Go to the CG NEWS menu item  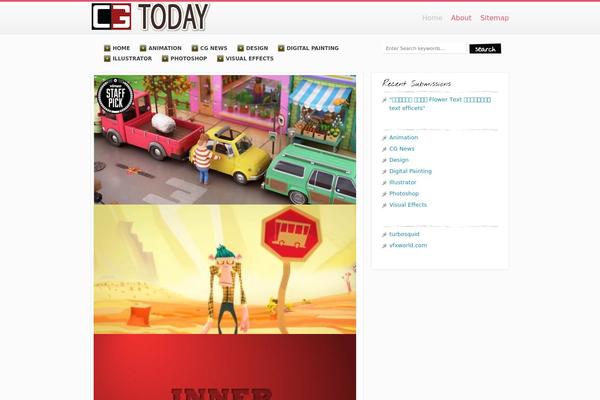coord(214,48)
